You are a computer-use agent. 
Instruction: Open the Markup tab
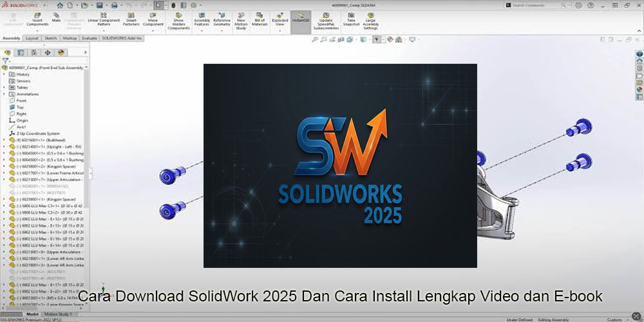(x=70, y=38)
